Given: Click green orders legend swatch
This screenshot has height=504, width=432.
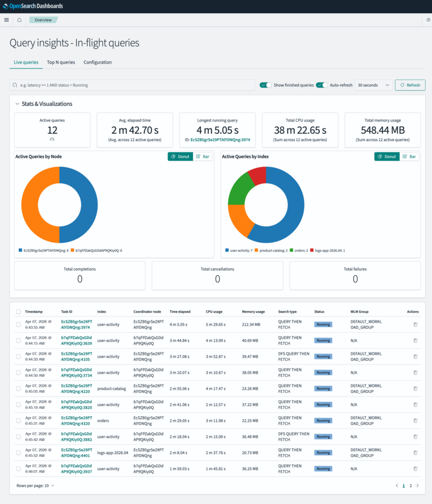Looking at the screenshot, I should tap(292, 251).
